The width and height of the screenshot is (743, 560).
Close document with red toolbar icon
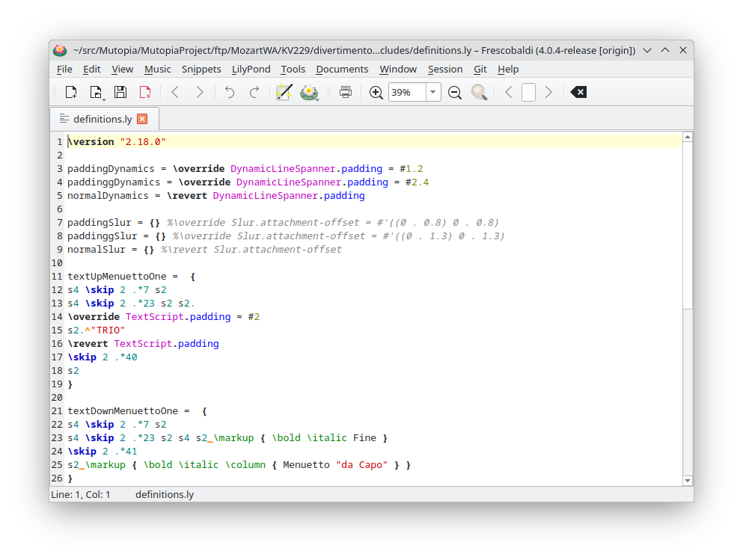145,92
